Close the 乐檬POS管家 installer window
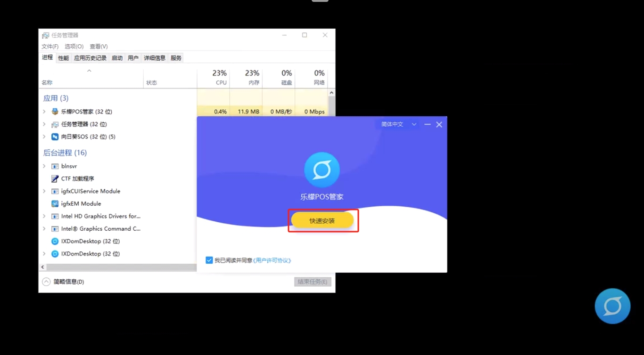644x355 pixels. click(x=439, y=124)
